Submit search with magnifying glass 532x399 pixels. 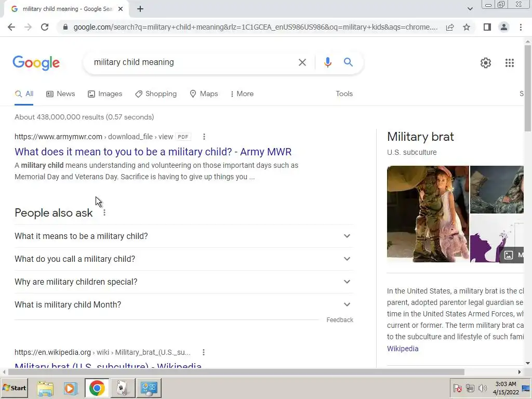348,62
